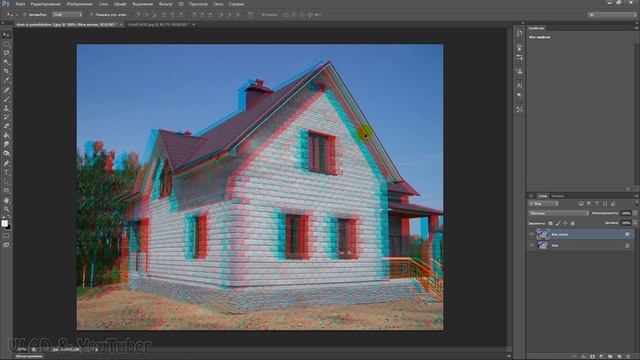Select the Rectangular Marquee tool

pos(6,44)
